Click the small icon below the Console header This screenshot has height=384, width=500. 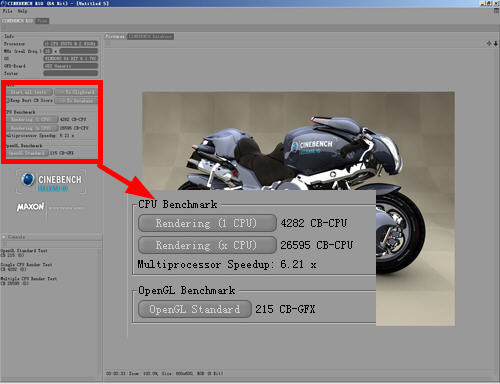coord(3,244)
